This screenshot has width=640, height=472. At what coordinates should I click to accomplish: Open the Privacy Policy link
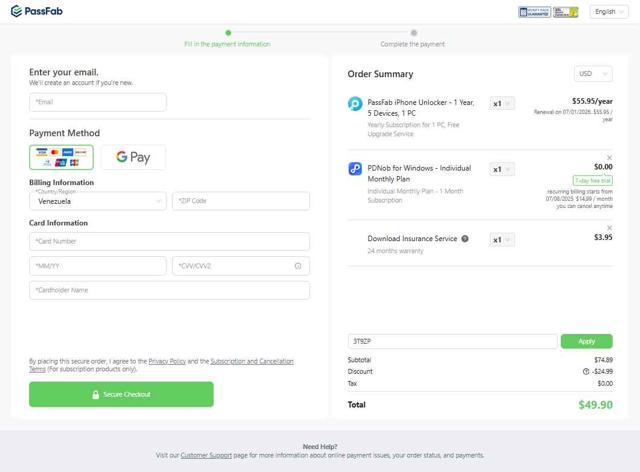pos(167,361)
